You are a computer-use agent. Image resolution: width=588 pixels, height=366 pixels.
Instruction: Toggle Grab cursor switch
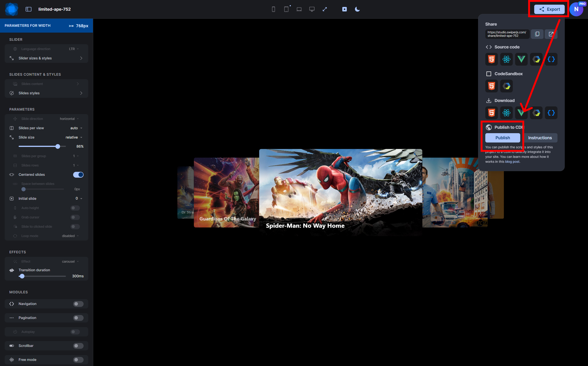pyautogui.click(x=75, y=217)
